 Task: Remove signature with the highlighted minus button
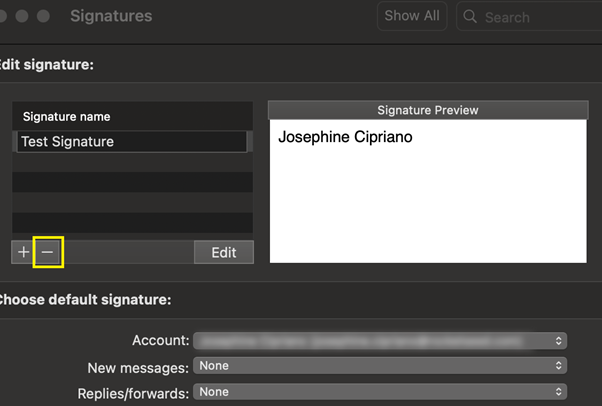(47, 253)
